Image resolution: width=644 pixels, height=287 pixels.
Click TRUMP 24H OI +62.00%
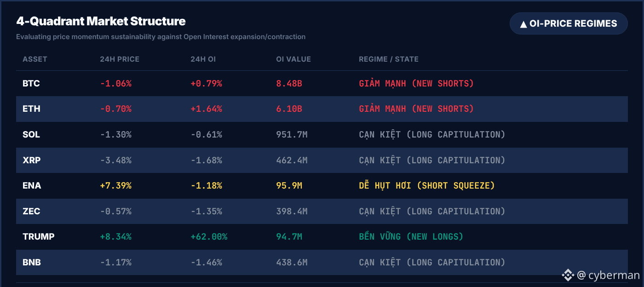(x=209, y=237)
